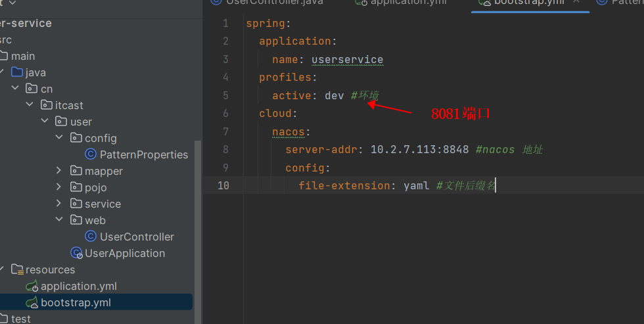Close the bootstrap.yml editor tab
This screenshot has height=324, width=644.
pos(577,2)
